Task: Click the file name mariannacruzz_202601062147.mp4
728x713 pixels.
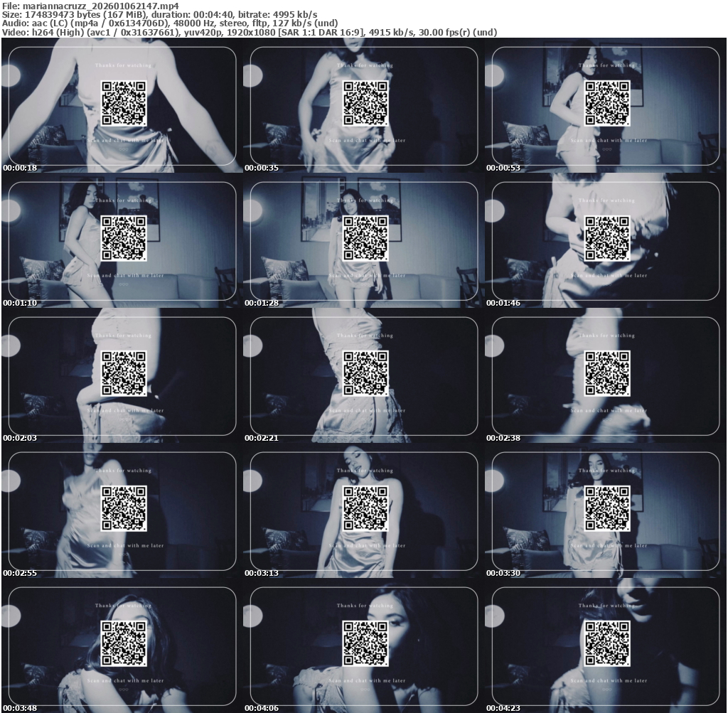Action: pos(100,6)
